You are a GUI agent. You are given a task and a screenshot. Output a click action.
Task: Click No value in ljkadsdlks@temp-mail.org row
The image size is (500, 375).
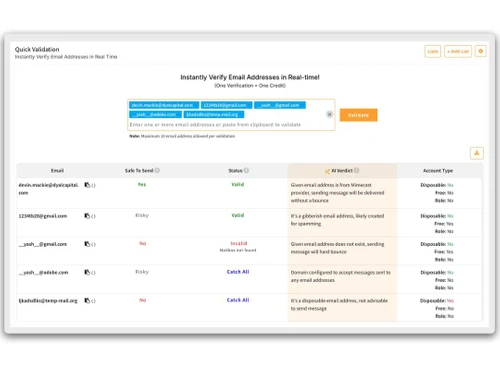point(143,300)
